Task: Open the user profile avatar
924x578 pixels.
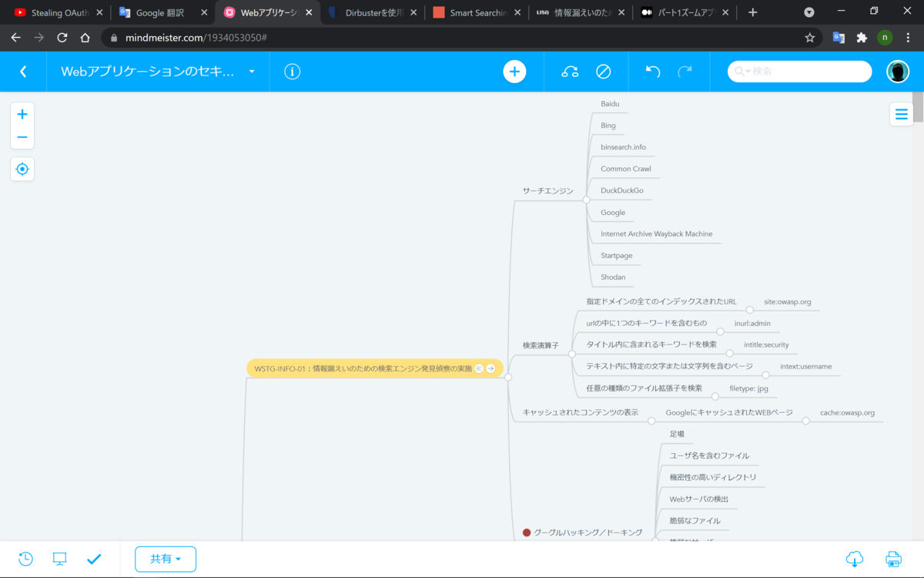Action: tap(898, 72)
